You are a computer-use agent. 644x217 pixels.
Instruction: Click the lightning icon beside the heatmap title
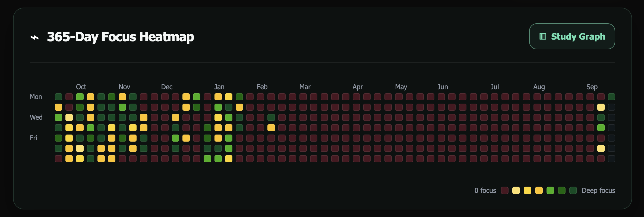click(34, 37)
